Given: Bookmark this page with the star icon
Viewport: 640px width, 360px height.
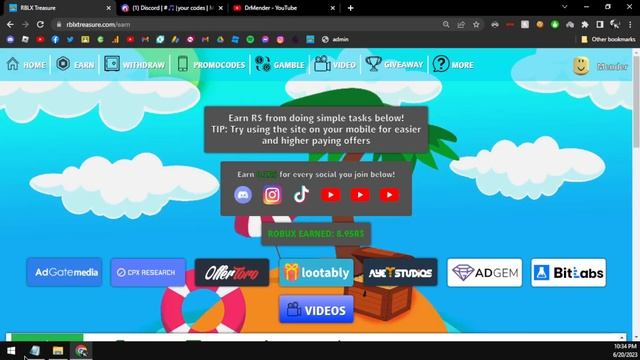Looking at the screenshot, I should (476, 24).
